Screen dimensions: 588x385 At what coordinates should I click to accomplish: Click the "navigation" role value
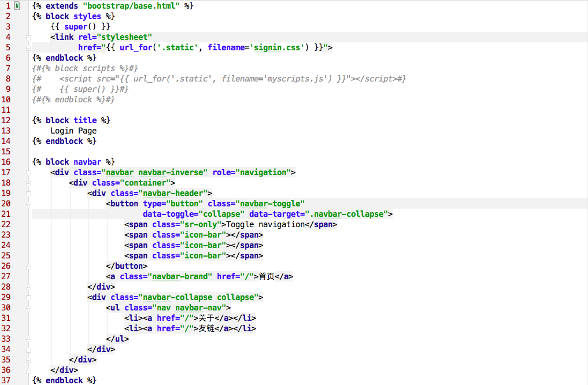pyautogui.click(x=263, y=172)
